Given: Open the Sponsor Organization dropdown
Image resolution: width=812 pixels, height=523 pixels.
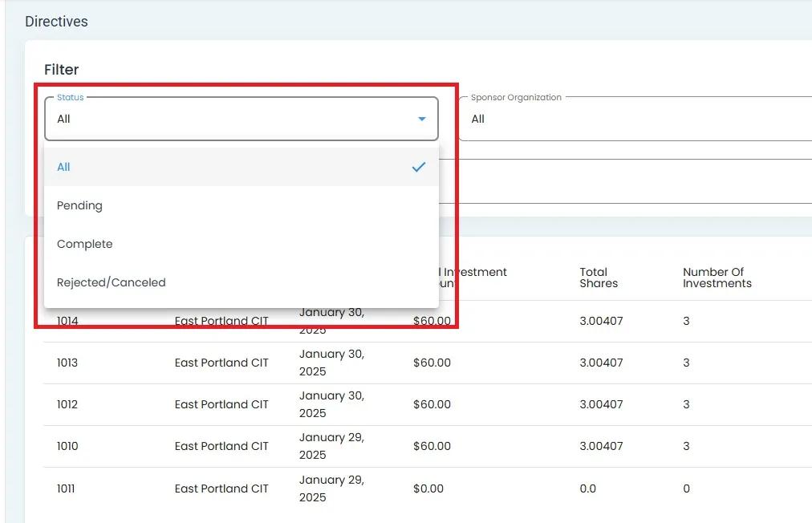Looking at the screenshot, I should [634, 119].
